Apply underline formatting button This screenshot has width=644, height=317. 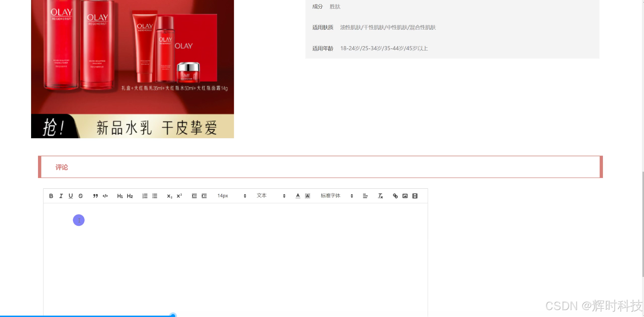(x=71, y=196)
